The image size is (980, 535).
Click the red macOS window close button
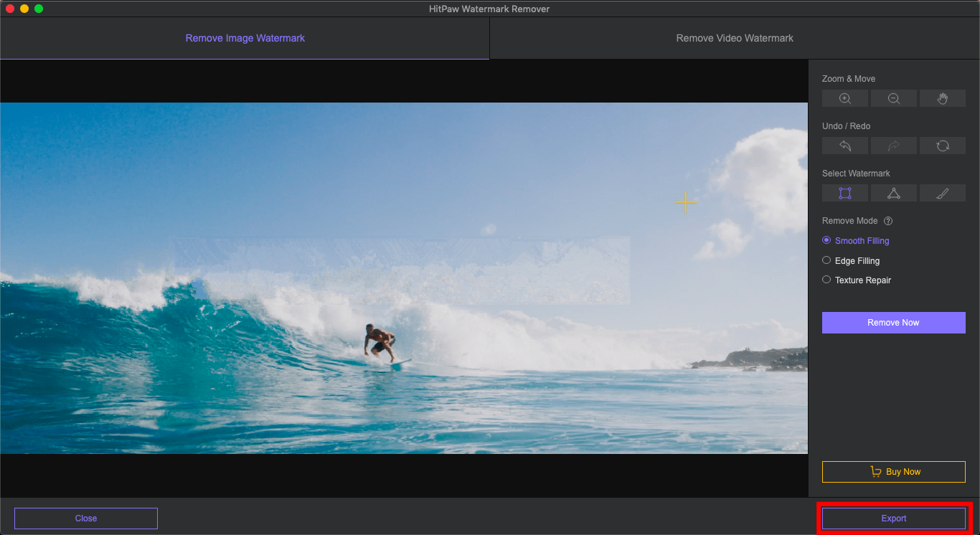click(x=10, y=9)
